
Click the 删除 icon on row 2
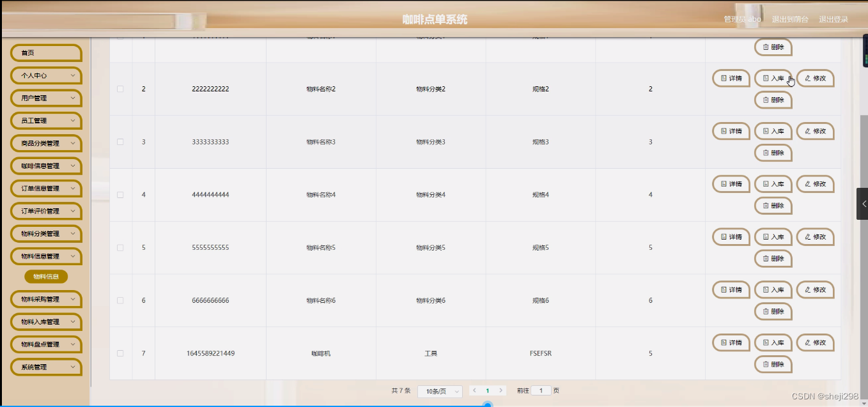coord(773,100)
